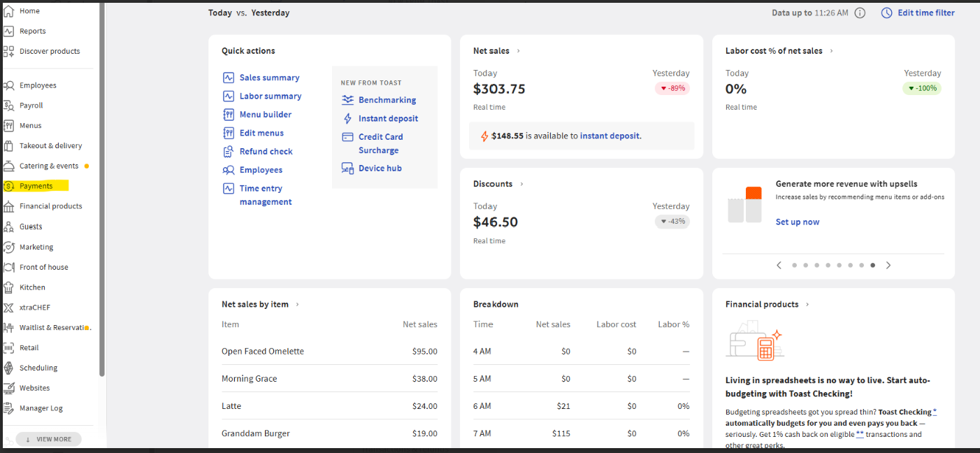Click the Kitchen chef hat icon

pos(9,287)
